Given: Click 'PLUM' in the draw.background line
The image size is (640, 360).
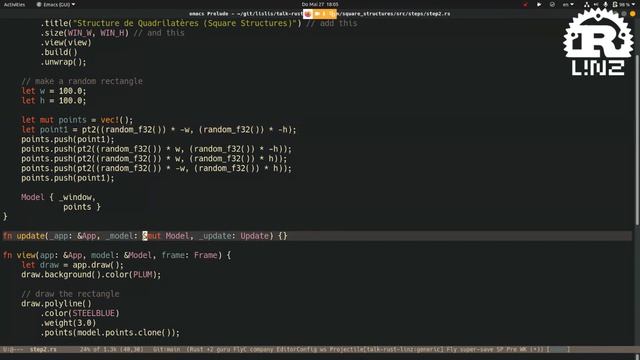Looking at the screenshot, I should pyautogui.click(x=143, y=275).
